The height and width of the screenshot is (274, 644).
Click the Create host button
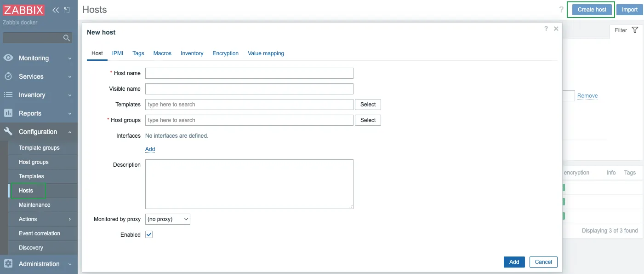tap(591, 9)
